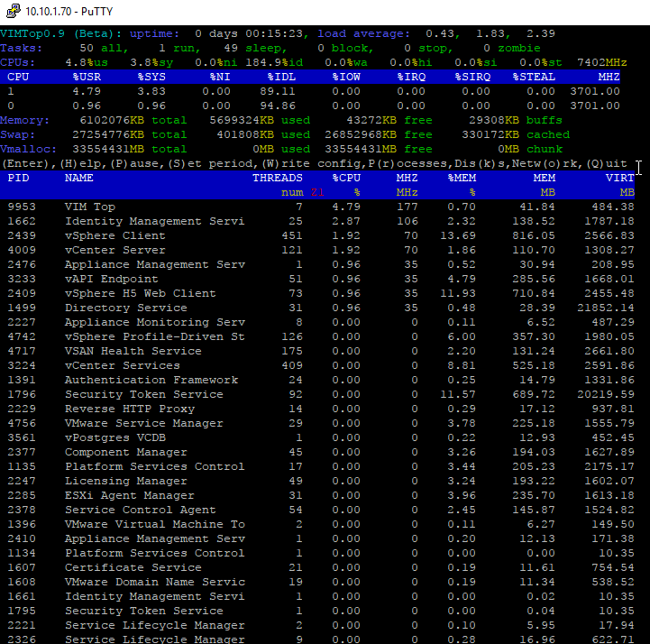The image size is (650, 644).
Task: Click the vSphere H5 Web Client process name
Action: pyautogui.click(x=141, y=293)
